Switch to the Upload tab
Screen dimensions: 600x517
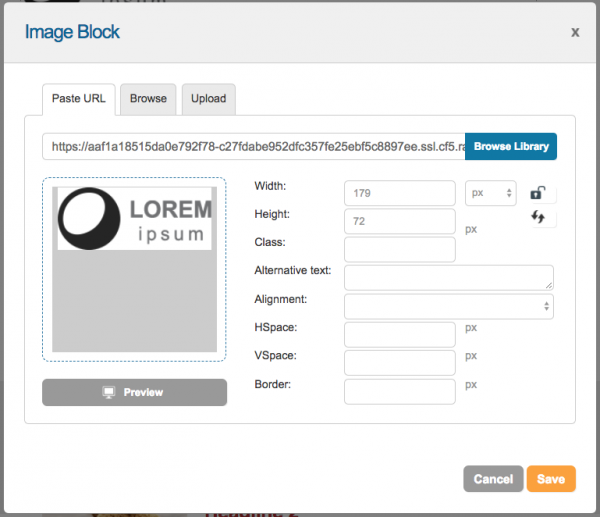[x=209, y=99]
